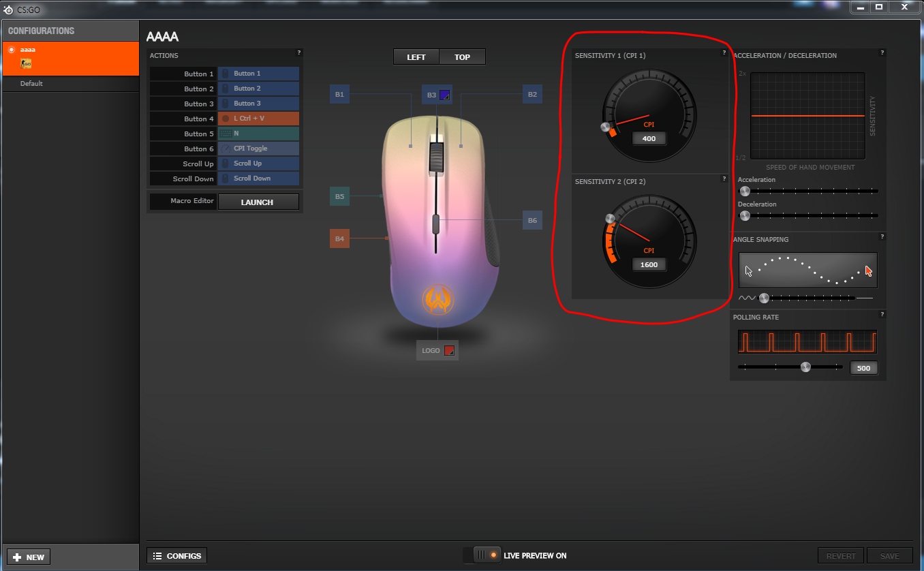This screenshot has width=924, height=571.
Task: Select the B1 button marker
Action: [x=339, y=95]
